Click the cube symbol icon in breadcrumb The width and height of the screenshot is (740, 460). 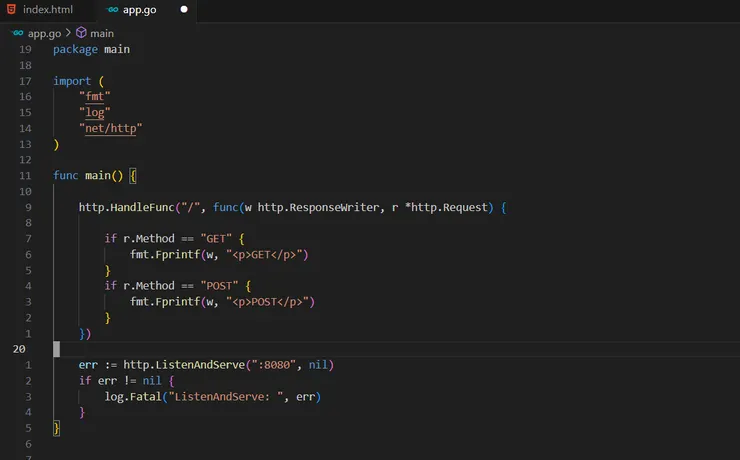tap(81, 33)
